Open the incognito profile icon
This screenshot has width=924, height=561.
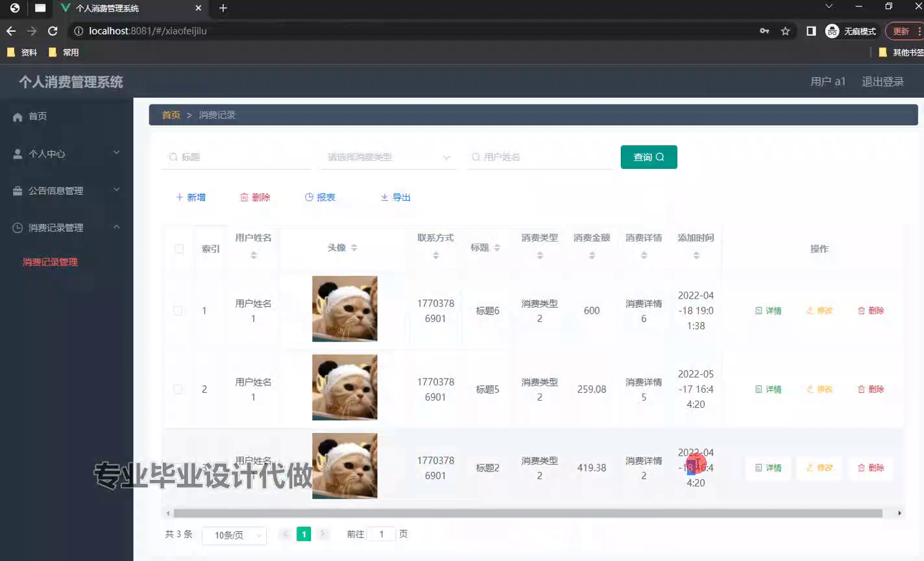[832, 31]
